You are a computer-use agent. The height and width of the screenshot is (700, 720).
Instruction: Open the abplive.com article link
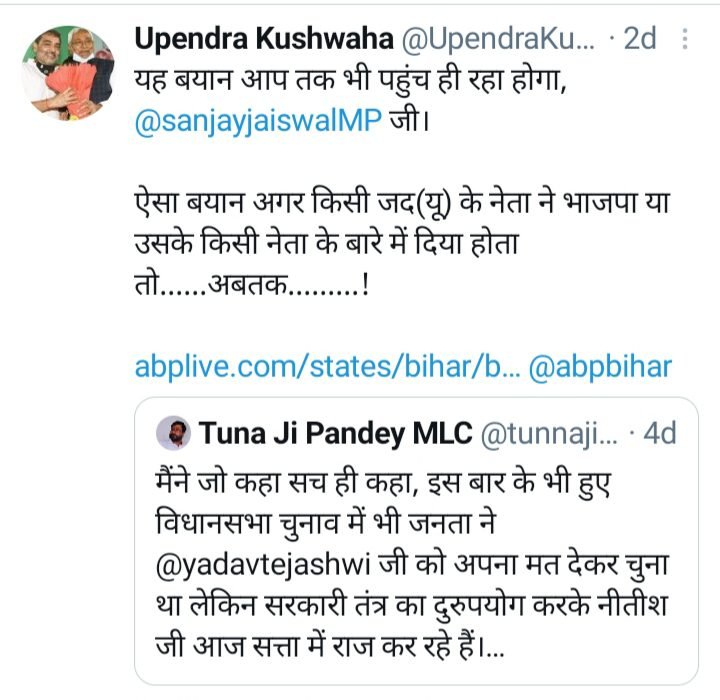click(x=326, y=367)
